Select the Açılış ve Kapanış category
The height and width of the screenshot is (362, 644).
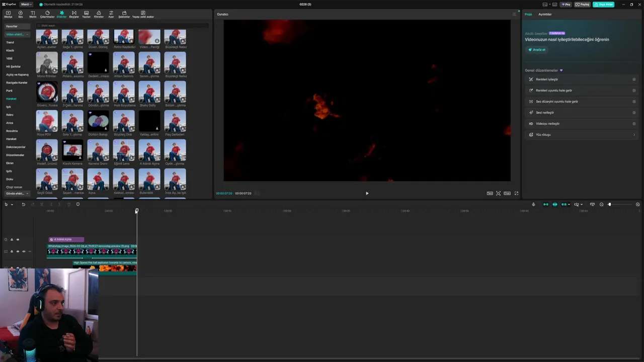[x=17, y=74]
